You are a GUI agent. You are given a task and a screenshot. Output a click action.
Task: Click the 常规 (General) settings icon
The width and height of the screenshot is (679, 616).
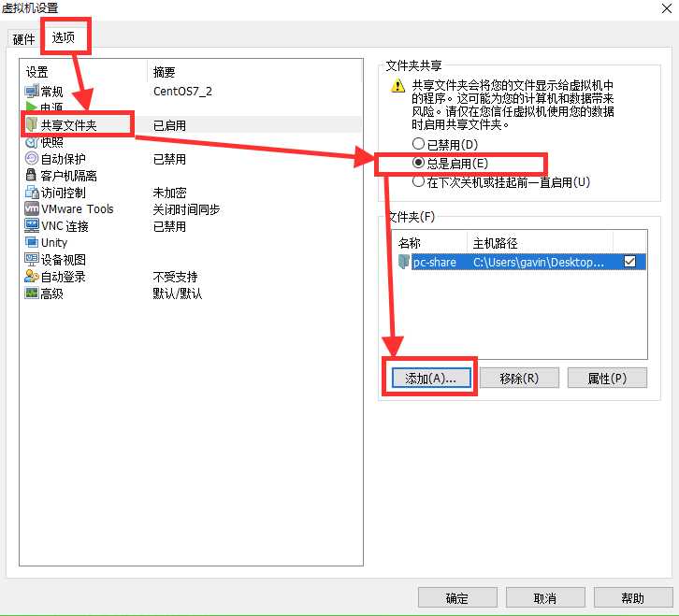[x=32, y=92]
